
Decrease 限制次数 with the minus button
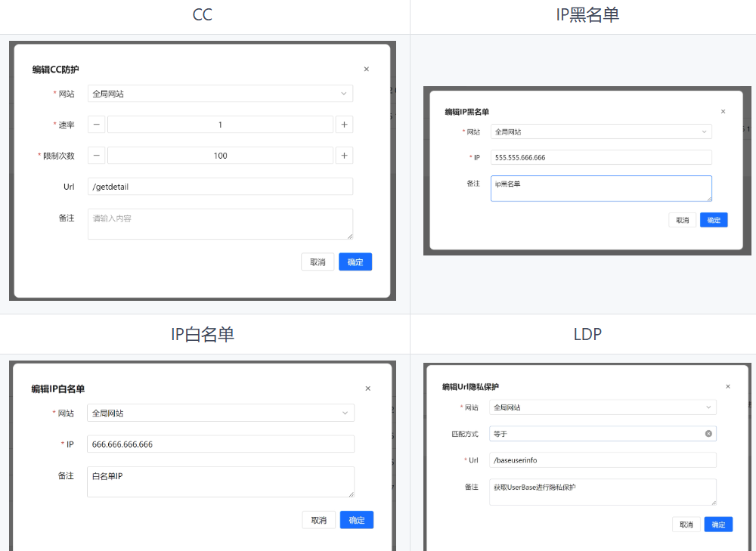pos(97,155)
